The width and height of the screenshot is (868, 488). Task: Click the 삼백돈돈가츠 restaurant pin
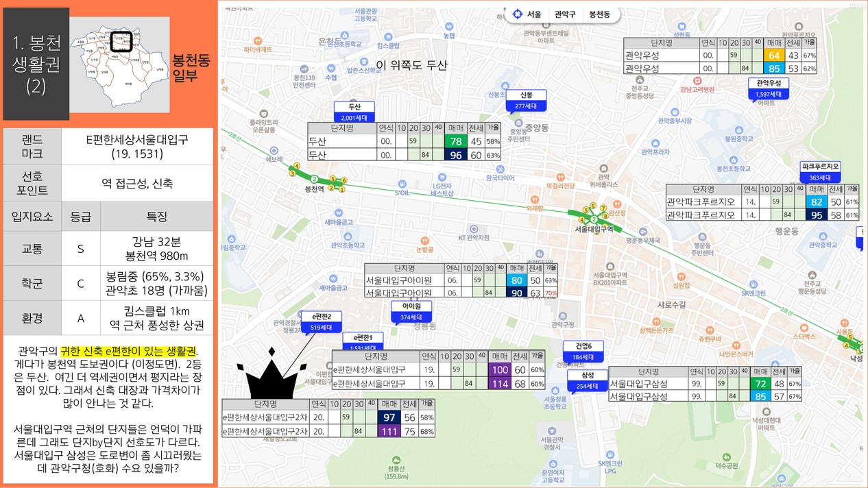656,321
